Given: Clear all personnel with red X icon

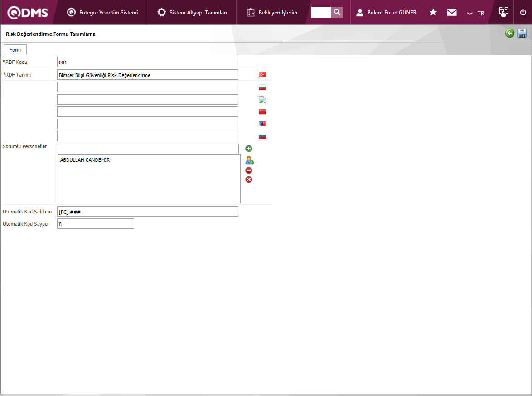Looking at the screenshot, I should (249, 179).
